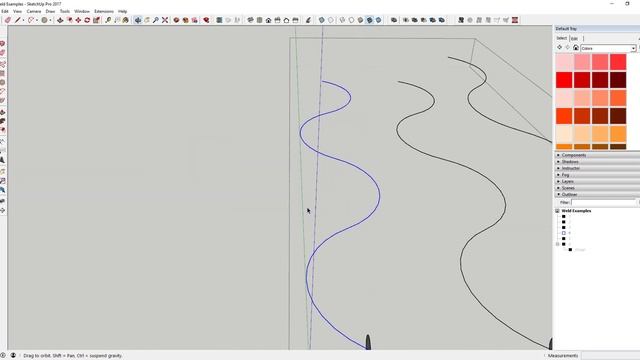Switch to Front view house icon

(268, 20)
